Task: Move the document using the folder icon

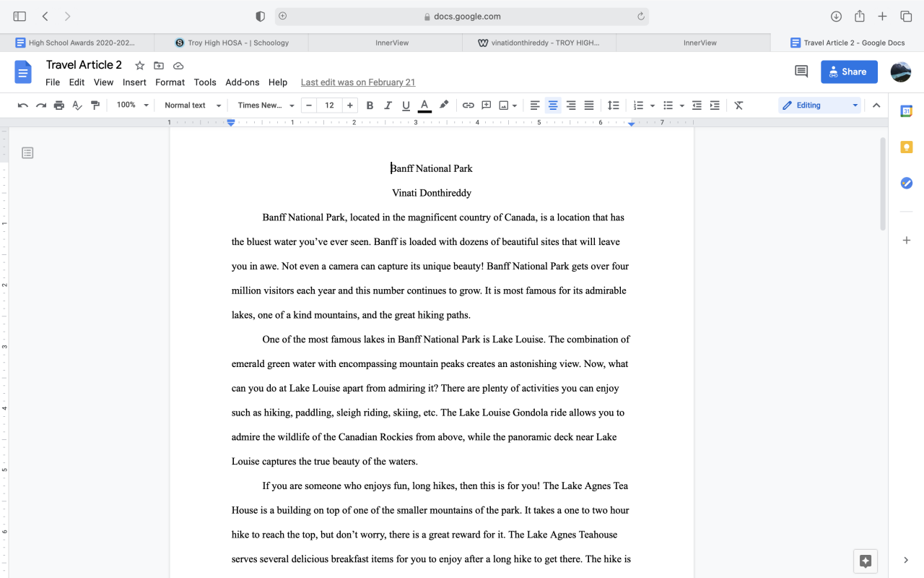Action: pos(159,66)
